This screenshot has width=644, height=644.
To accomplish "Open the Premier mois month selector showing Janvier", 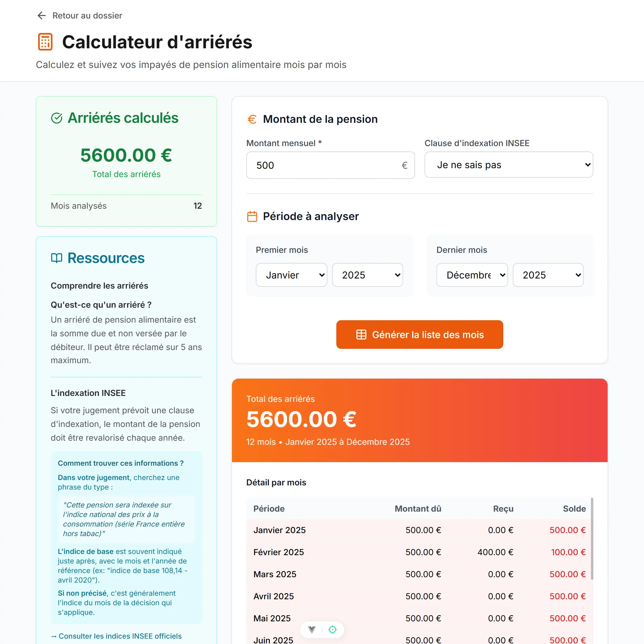I will click(291, 275).
